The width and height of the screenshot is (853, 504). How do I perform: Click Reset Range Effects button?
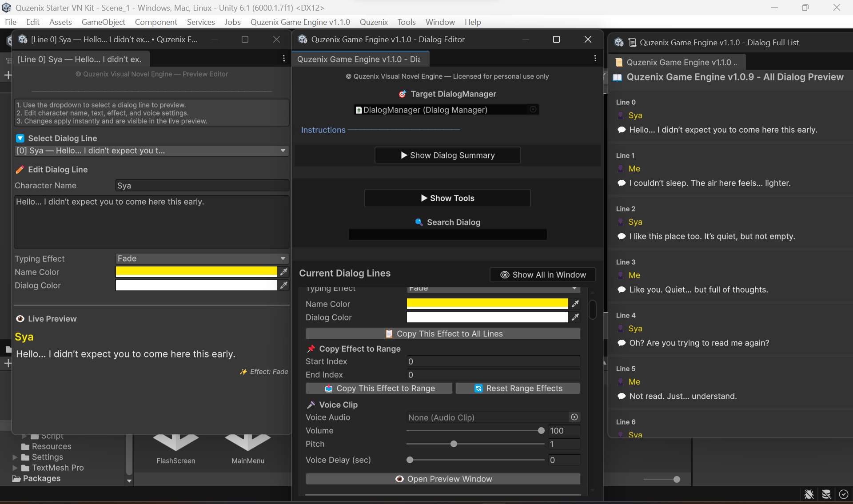(x=518, y=388)
